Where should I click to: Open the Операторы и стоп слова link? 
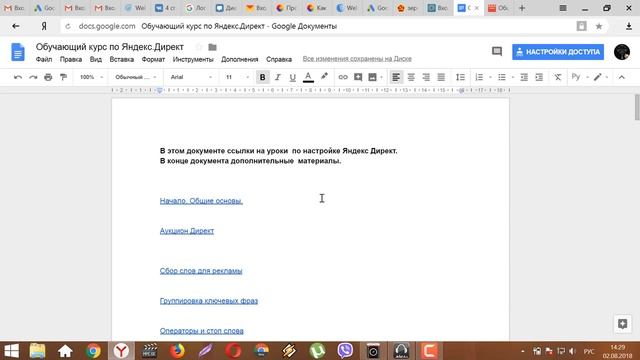click(x=202, y=331)
